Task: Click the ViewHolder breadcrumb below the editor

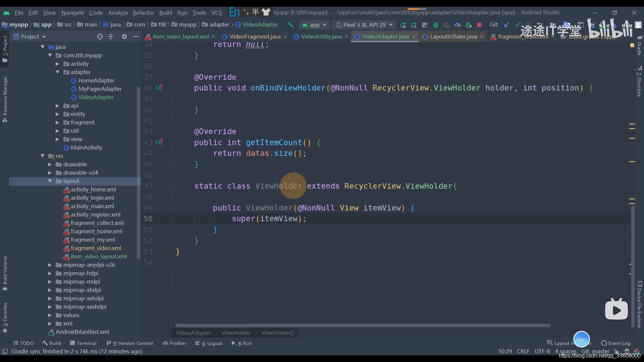Action: (x=236, y=333)
